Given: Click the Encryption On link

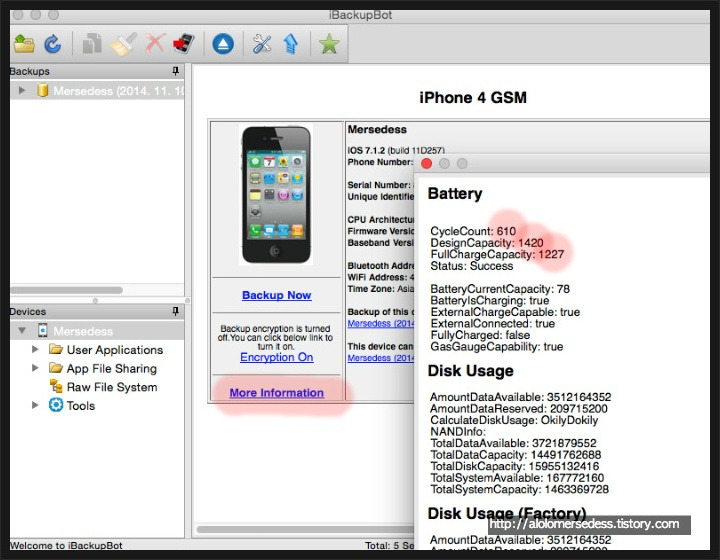Looking at the screenshot, I should [x=277, y=357].
